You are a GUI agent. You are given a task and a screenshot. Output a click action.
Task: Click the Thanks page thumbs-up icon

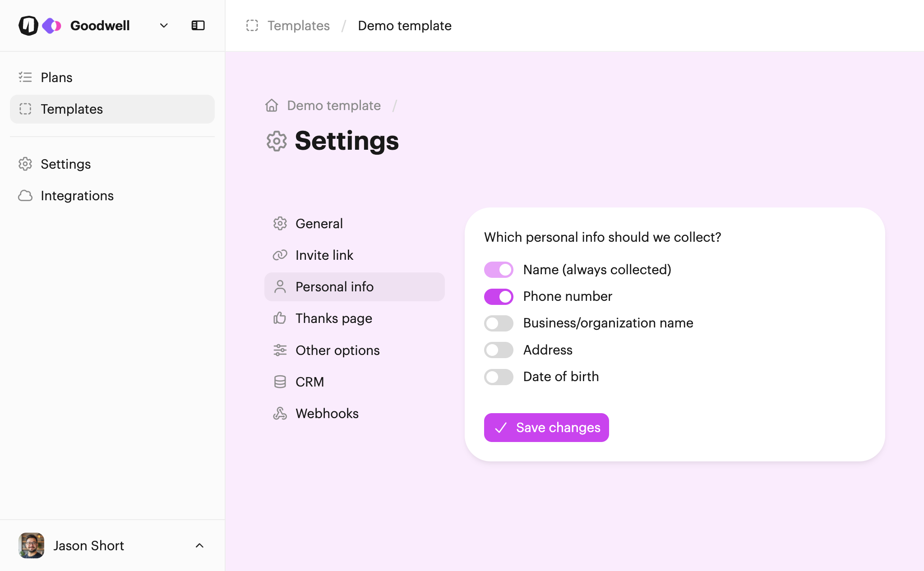click(280, 318)
